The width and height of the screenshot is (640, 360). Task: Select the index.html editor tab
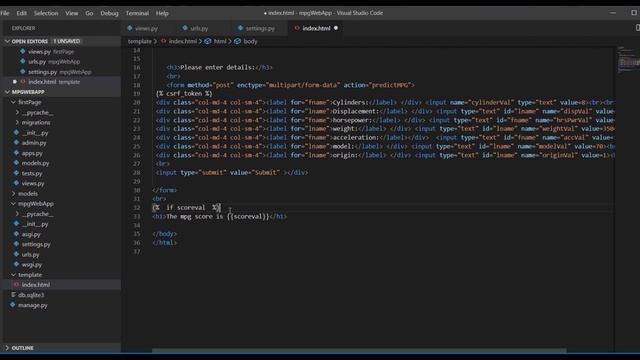pos(316,28)
